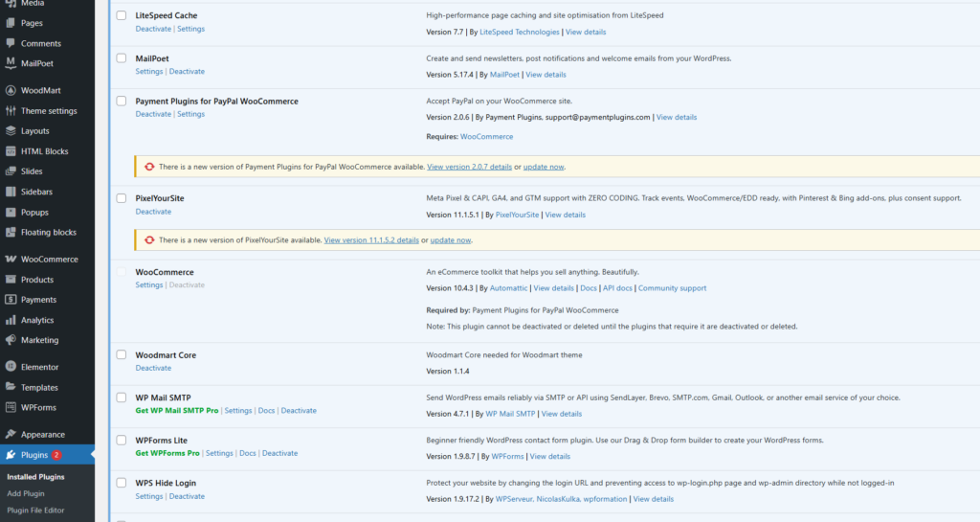Screen dimensions: 980x522
Task: Open WooCommerce API docs link
Action: [x=617, y=288]
